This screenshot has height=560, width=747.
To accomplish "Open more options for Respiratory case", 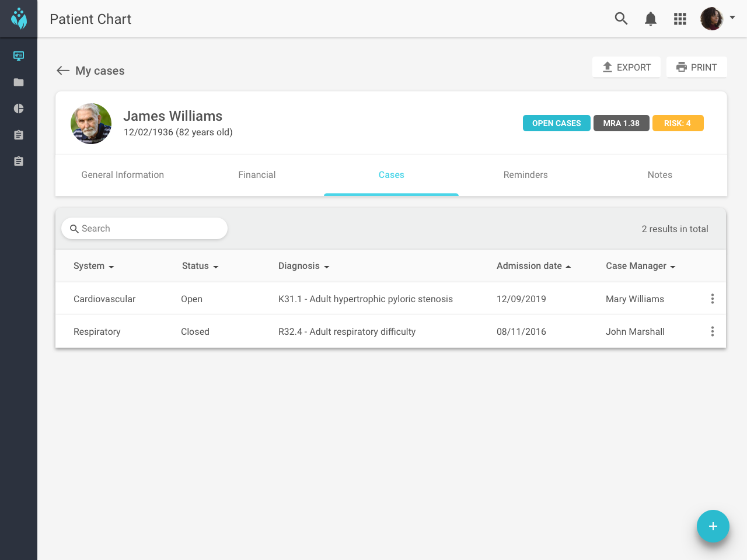I will click(x=712, y=331).
